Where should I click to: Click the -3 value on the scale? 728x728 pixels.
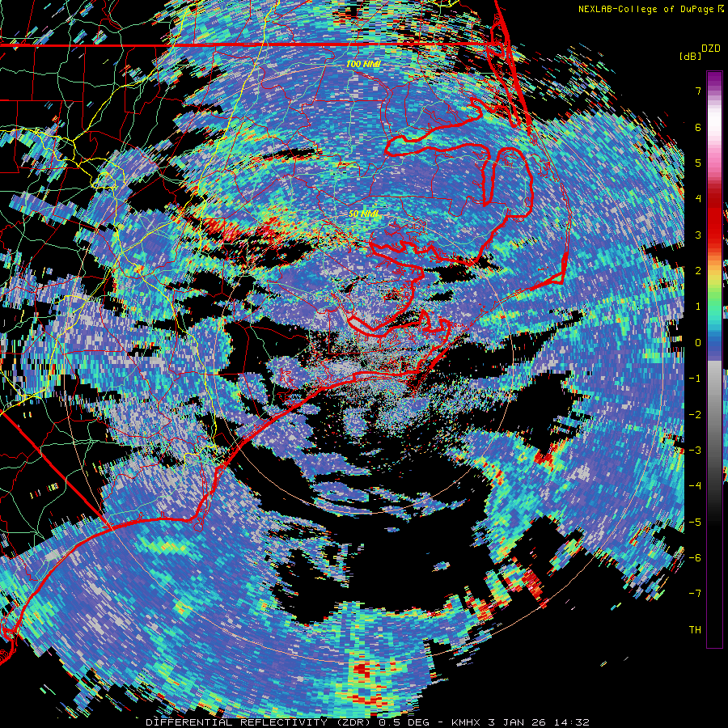695,450
